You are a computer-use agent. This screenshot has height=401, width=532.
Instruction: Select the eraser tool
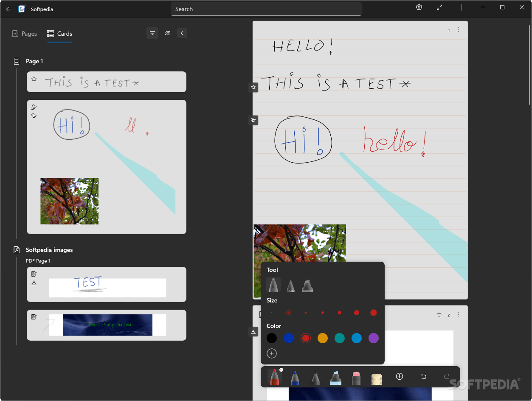(x=356, y=376)
